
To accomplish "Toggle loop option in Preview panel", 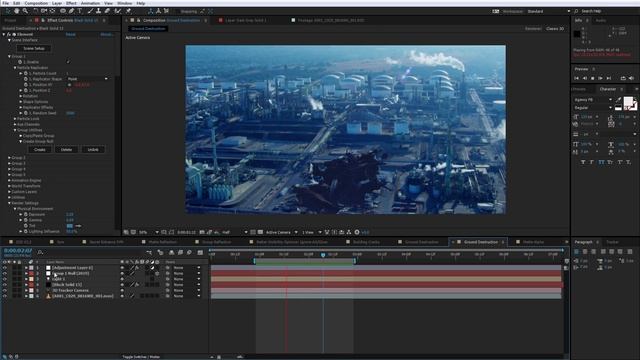I will point(623,78).
